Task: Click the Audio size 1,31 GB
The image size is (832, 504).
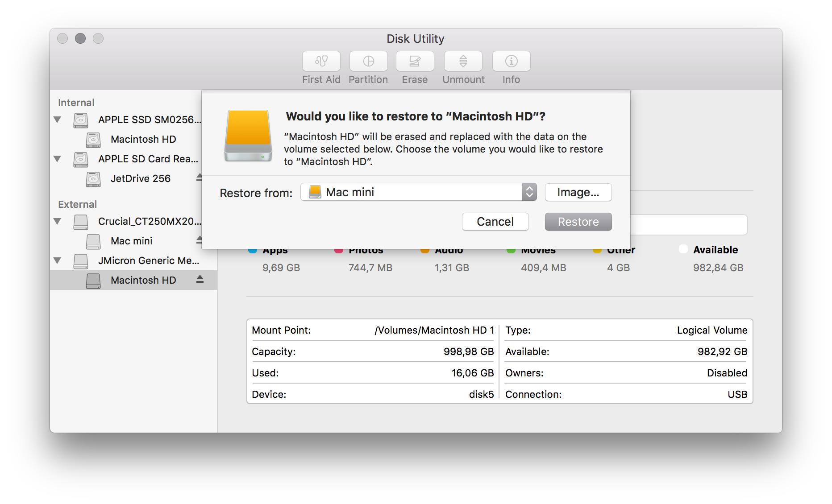Action: [452, 268]
